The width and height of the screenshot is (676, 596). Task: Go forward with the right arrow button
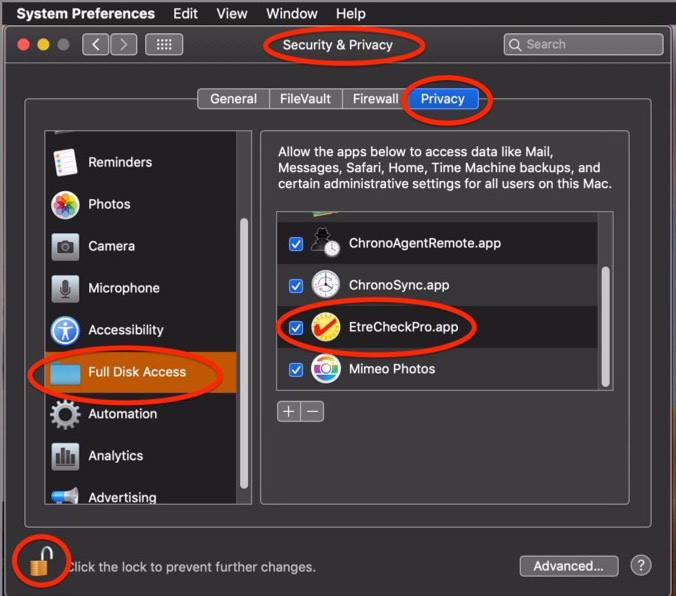pos(124,44)
